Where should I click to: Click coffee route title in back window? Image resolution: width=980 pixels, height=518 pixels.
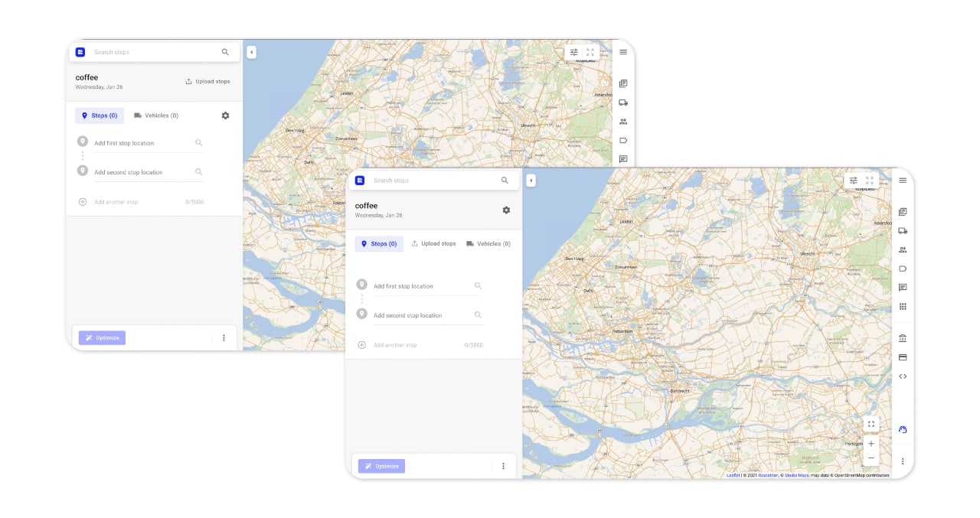point(87,77)
